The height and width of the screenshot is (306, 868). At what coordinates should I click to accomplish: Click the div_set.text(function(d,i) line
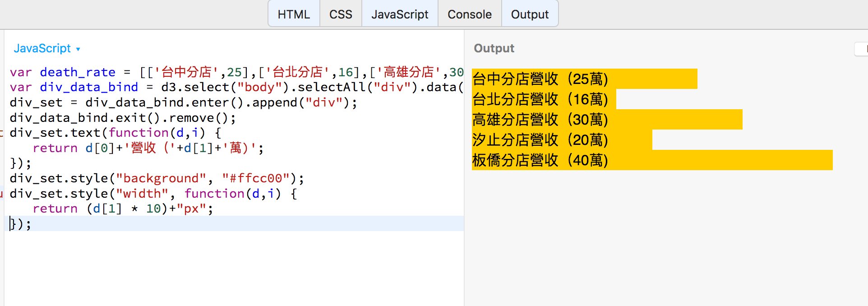(x=115, y=133)
